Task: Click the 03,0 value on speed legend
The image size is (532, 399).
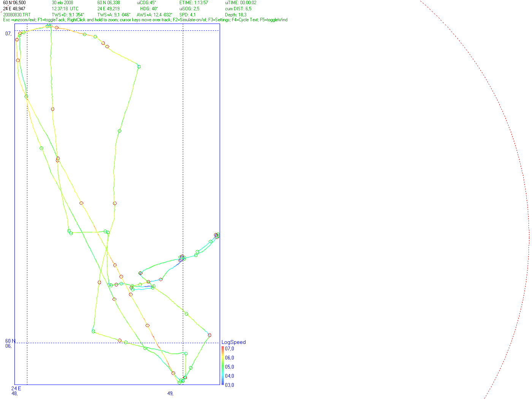Action: coord(230,385)
